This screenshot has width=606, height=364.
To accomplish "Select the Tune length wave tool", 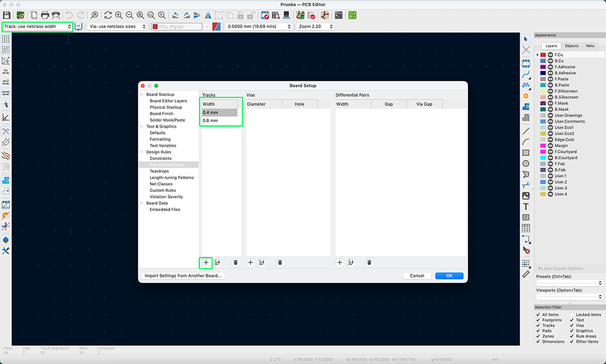I will (x=526, y=85).
